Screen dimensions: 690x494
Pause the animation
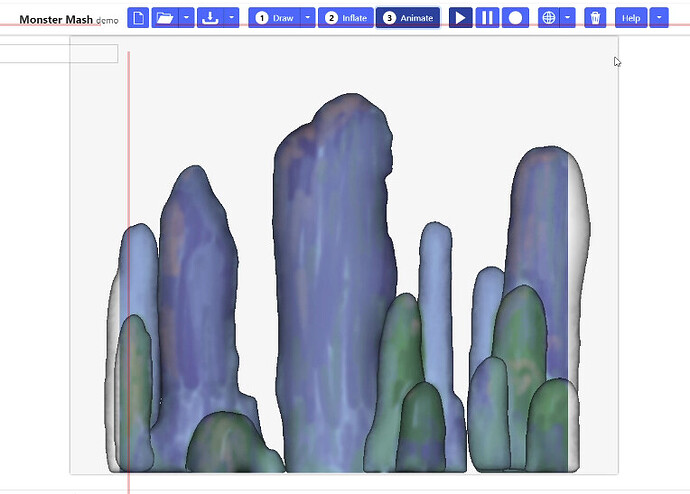click(487, 18)
